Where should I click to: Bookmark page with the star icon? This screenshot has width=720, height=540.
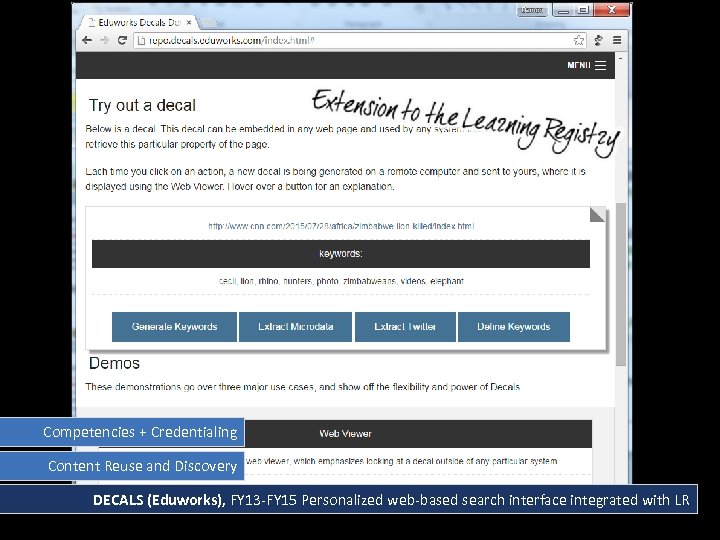click(579, 40)
